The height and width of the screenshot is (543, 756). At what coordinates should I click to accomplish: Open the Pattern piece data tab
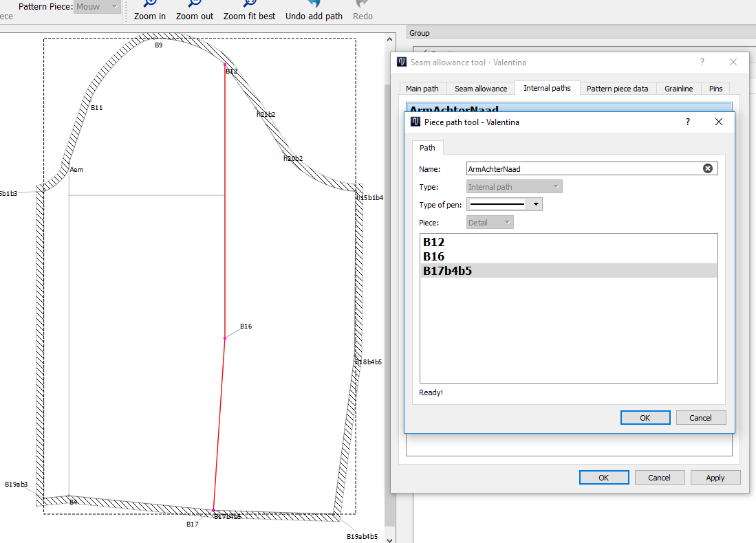coord(617,89)
